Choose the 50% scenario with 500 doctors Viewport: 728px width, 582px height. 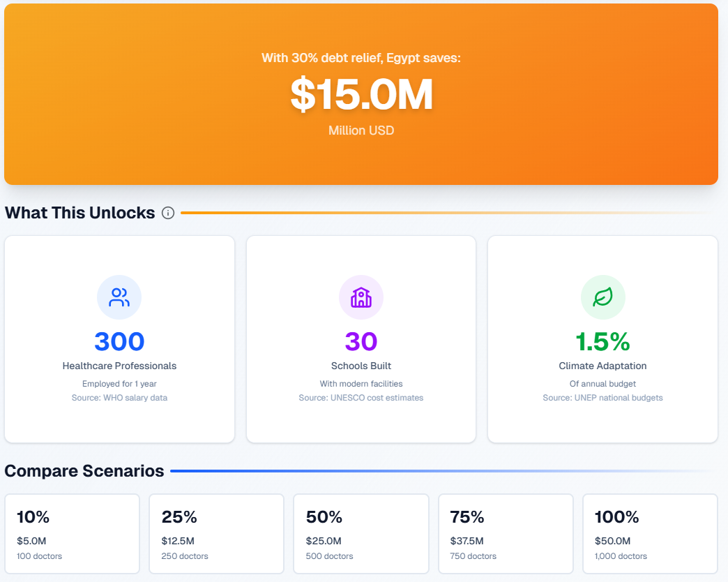(361, 534)
